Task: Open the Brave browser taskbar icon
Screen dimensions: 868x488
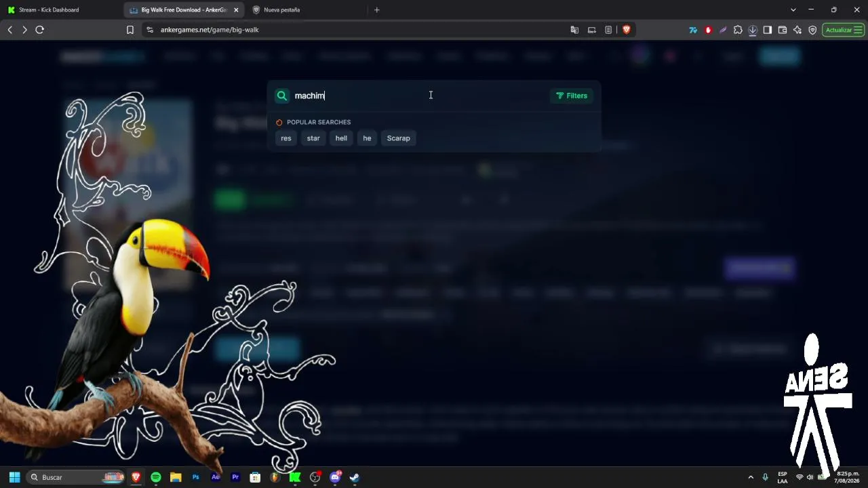Action: point(136,477)
